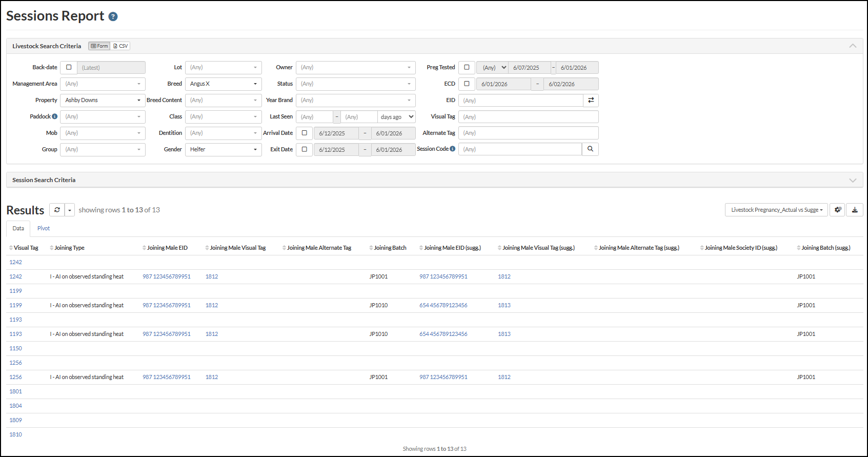Image resolution: width=868 pixels, height=457 pixels.
Task: Open the Breed dropdown showing Angus X
Action: pos(223,84)
